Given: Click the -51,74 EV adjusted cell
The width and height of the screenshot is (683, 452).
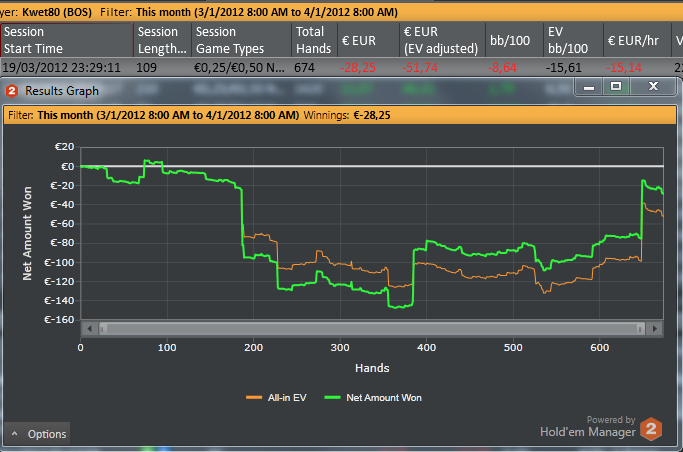Looking at the screenshot, I should (x=420, y=68).
